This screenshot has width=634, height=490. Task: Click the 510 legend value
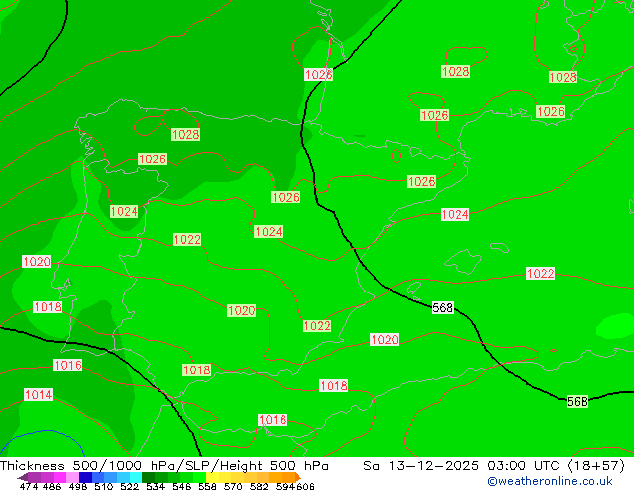104,486
